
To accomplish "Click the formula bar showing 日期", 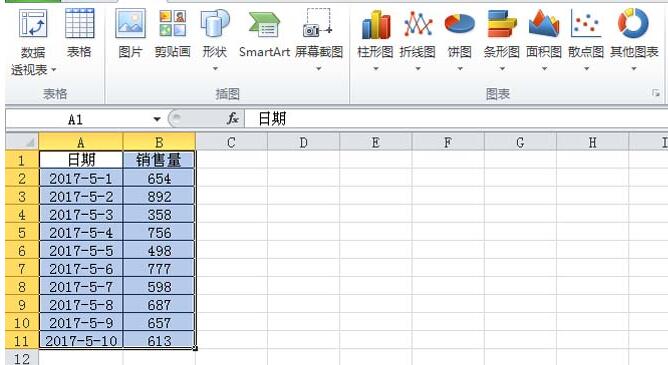I will coord(456,119).
